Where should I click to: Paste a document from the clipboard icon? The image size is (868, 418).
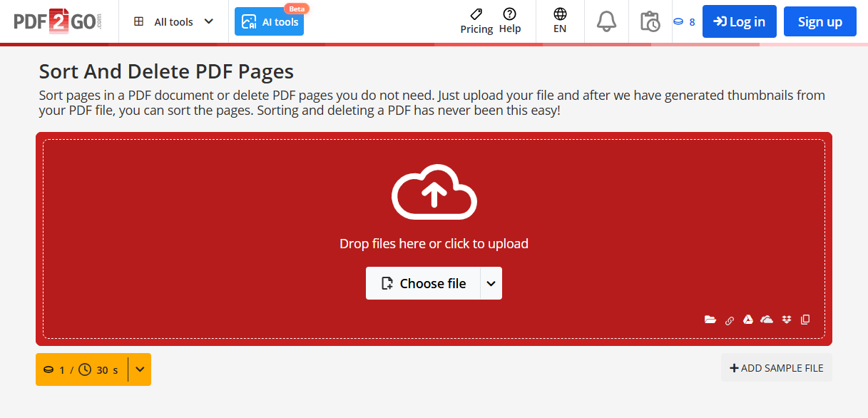(805, 320)
